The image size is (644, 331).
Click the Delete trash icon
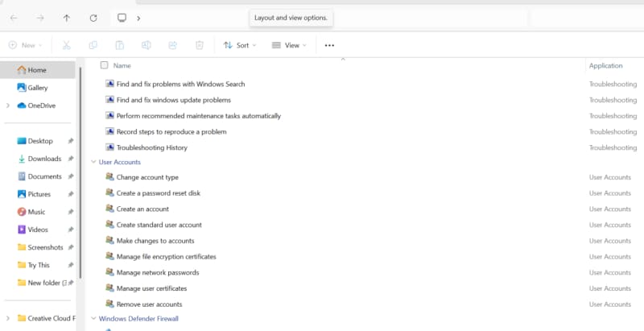(x=199, y=45)
